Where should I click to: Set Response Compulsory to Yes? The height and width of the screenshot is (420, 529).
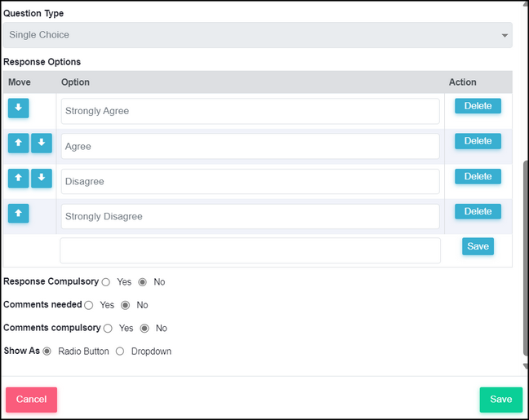106,282
